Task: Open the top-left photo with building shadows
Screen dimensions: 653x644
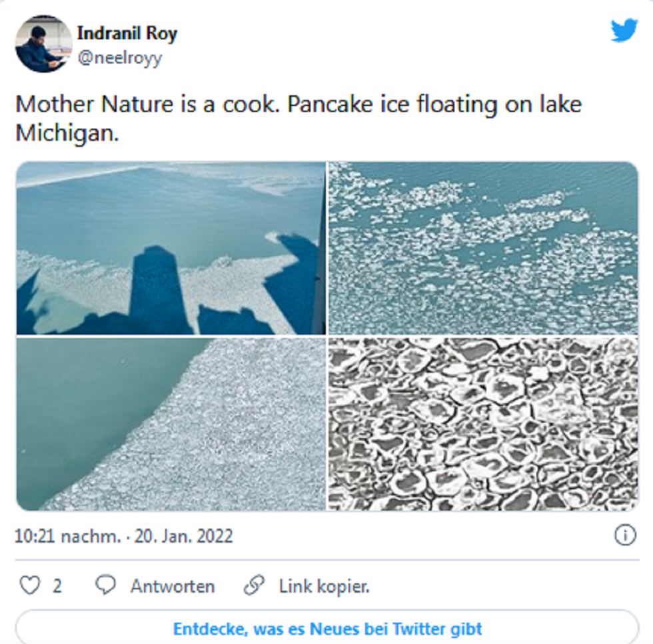Action: tap(171, 248)
